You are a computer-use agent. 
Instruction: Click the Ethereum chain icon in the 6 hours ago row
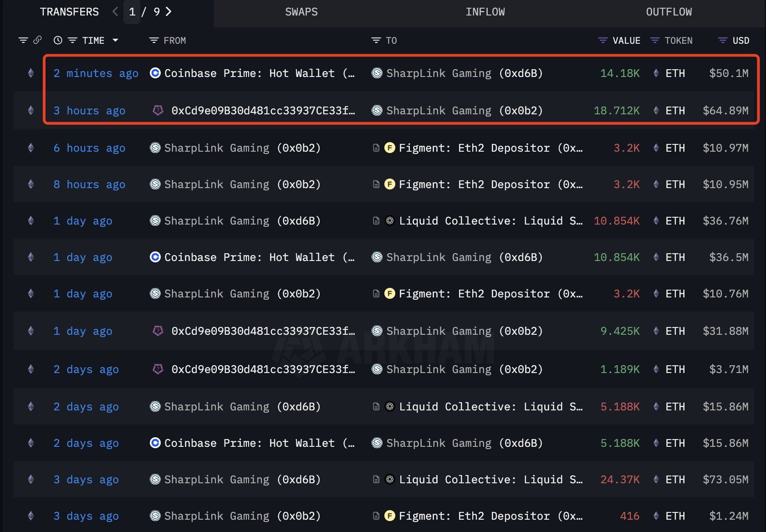coord(31,148)
